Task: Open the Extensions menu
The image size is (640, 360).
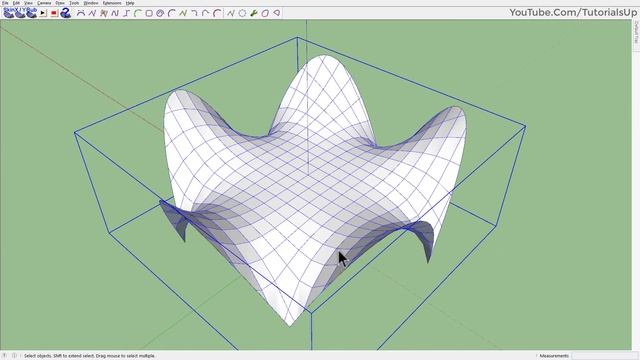Action: [112, 3]
